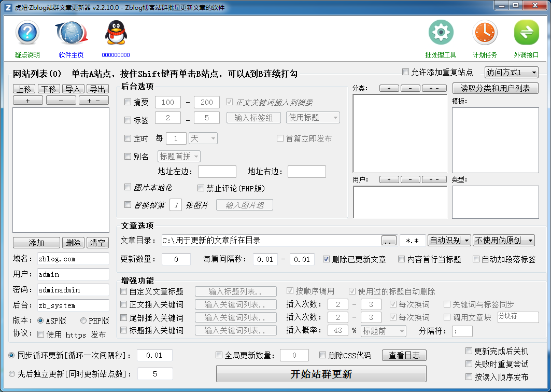Screen dimensions: 551x392
Task: Click the 同时更新站点数 value field
Action: coord(155,374)
